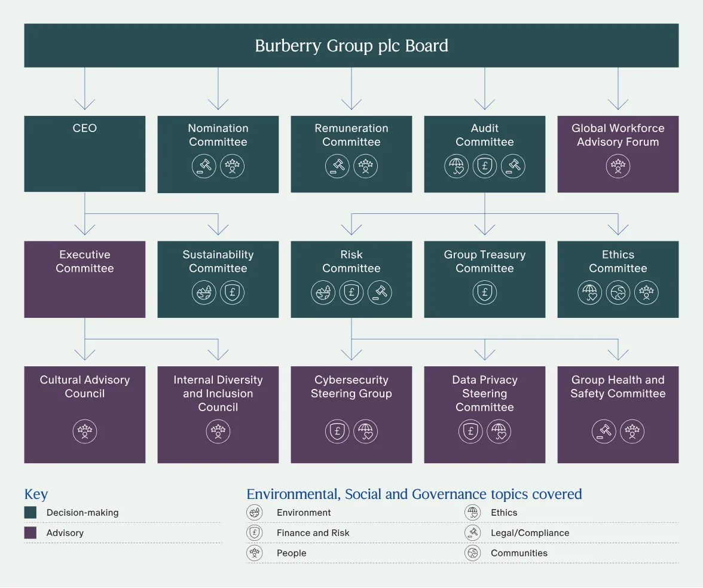
Task: Click the Finance shield icon in Risk Committee
Action: point(351,292)
